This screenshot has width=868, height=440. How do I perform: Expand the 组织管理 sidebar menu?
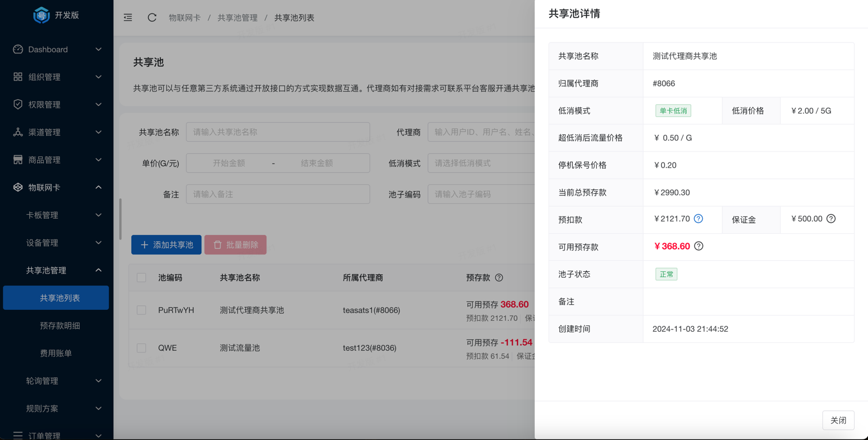click(x=56, y=77)
